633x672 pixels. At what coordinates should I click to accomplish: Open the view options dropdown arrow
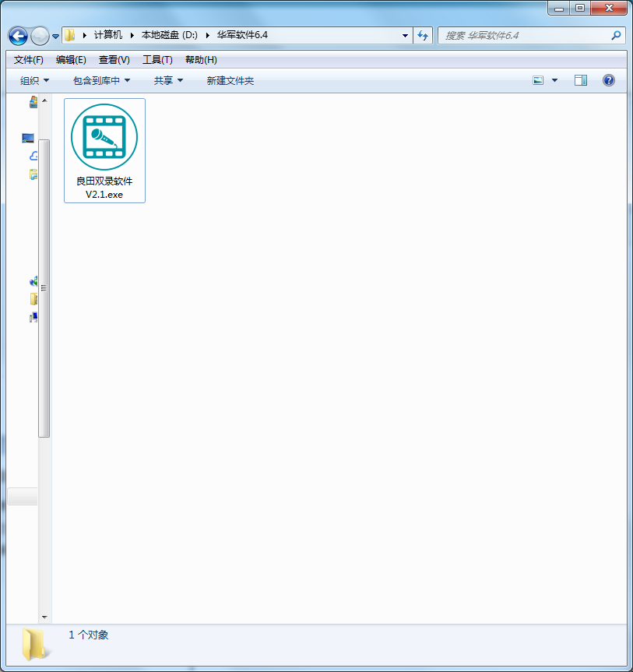(x=555, y=80)
